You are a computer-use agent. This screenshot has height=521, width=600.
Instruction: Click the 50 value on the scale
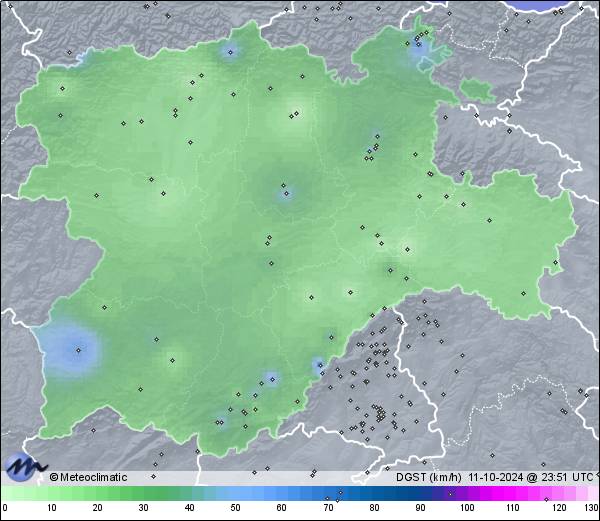coord(235,508)
